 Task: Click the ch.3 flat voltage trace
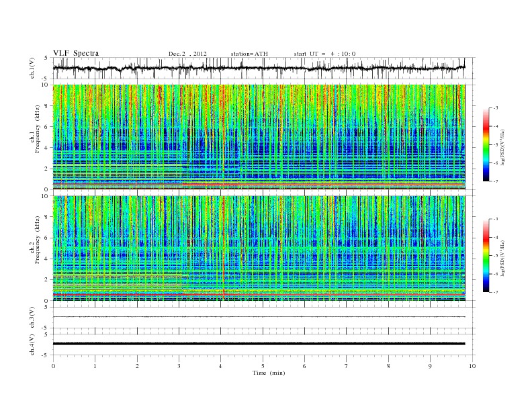259,317
